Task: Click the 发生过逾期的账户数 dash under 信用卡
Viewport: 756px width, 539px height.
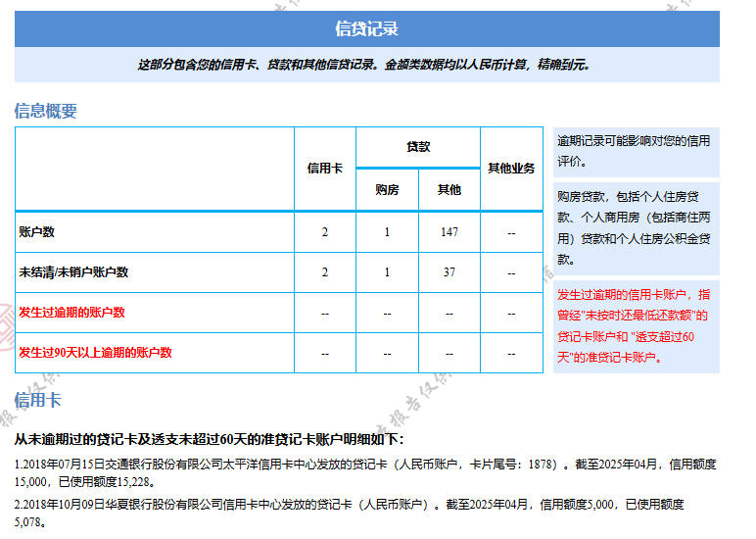Action: (x=325, y=314)
